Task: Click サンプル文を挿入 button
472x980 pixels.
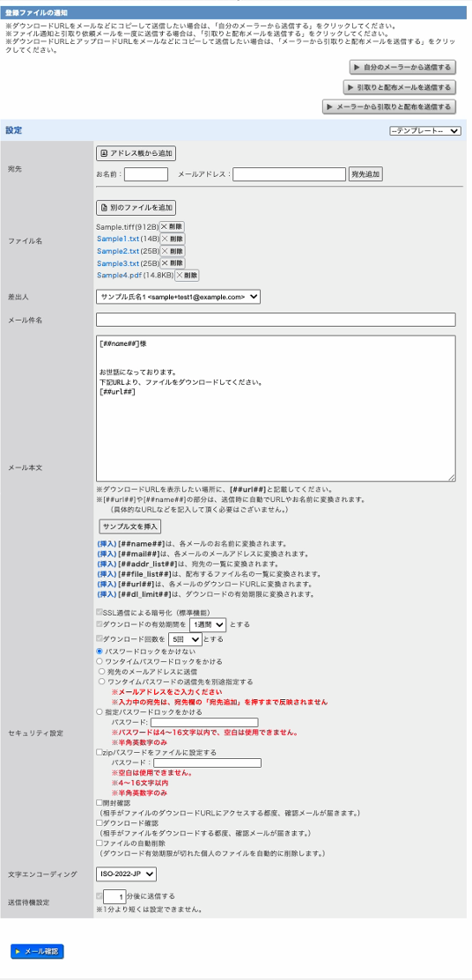Action: [131, 526]
